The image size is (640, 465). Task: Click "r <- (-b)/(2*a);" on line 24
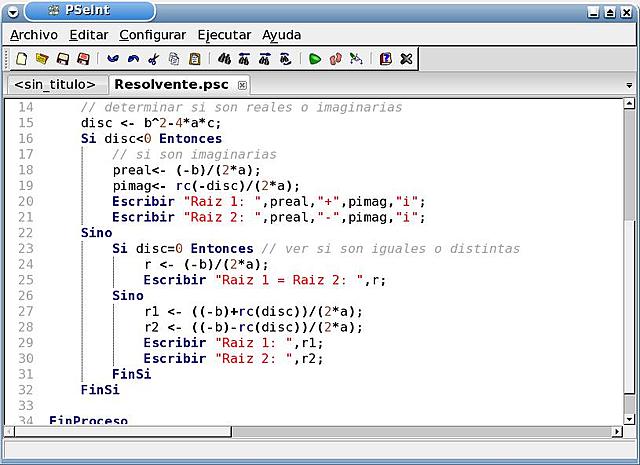tap(206, 264)
